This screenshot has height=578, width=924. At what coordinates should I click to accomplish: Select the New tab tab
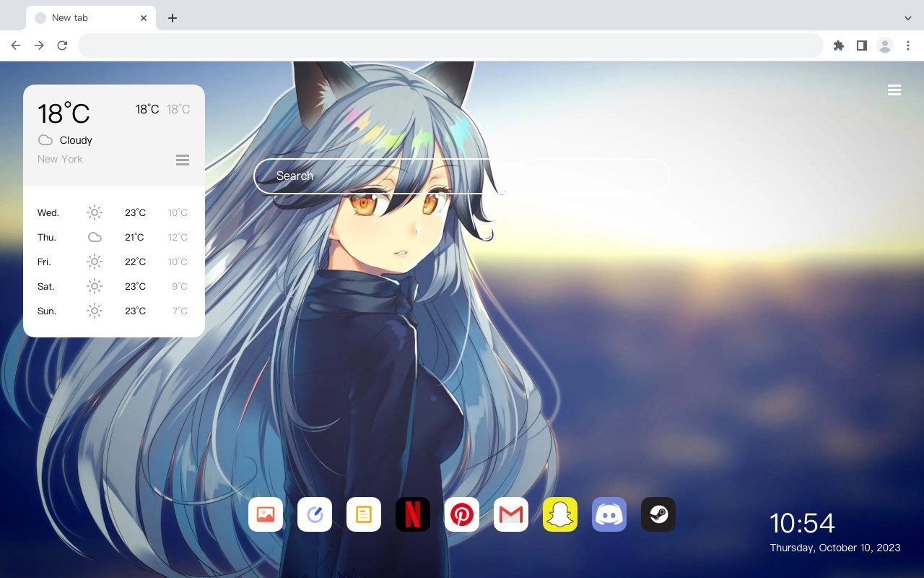click(91, 18)
